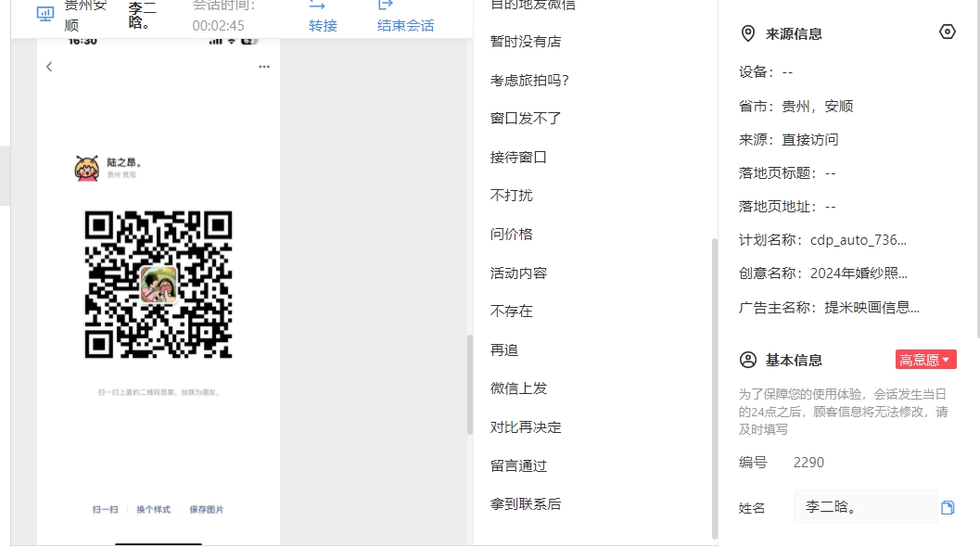Open the three-dot menu in phone screenshot

coord(264,66)
